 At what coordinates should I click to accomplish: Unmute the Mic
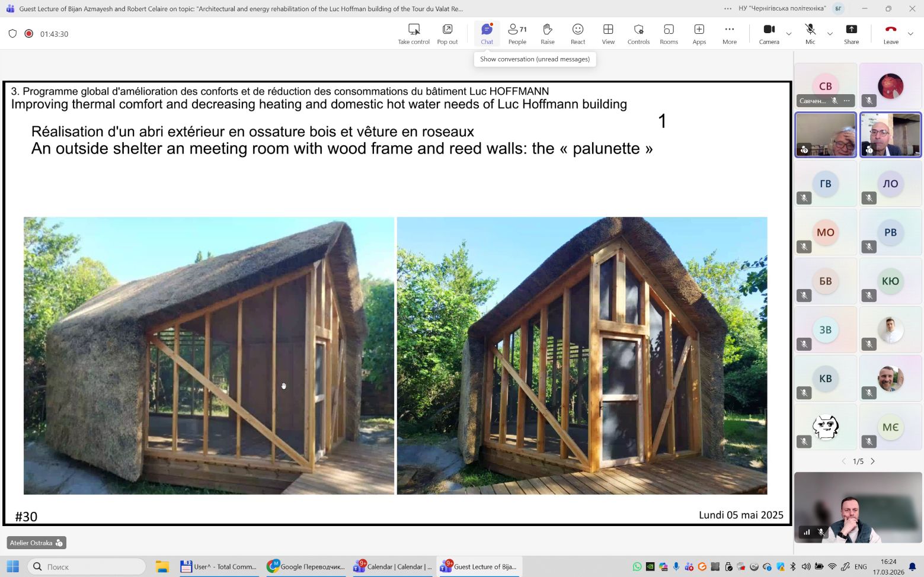[810, 34]
